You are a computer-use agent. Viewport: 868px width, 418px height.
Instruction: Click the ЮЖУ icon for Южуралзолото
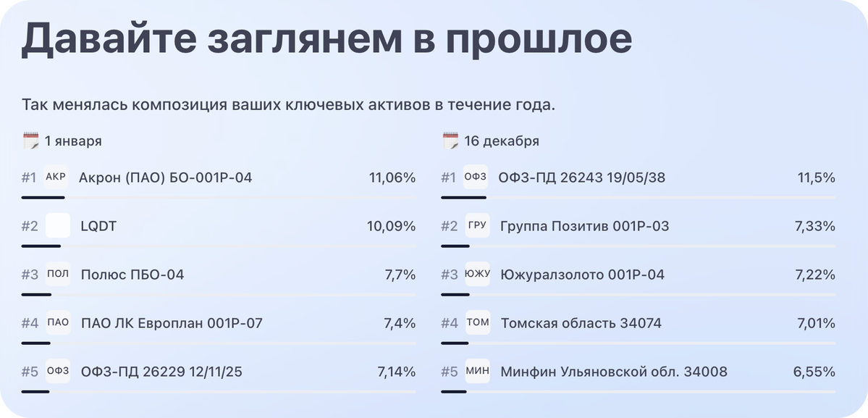tap(477, 275)
